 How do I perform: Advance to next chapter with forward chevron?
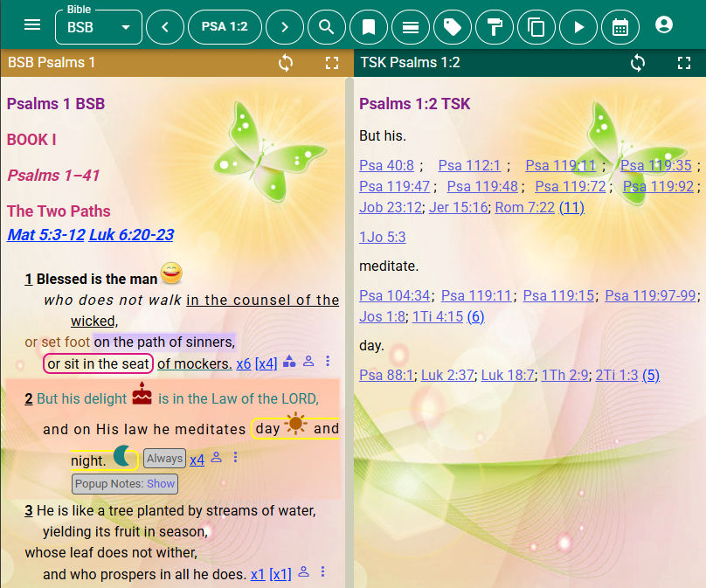click(x=285, y=26)
